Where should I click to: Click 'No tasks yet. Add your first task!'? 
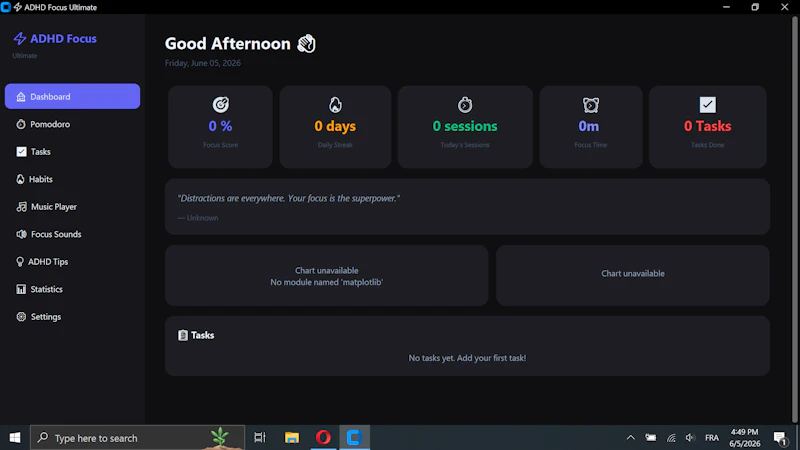pos(467,358)
